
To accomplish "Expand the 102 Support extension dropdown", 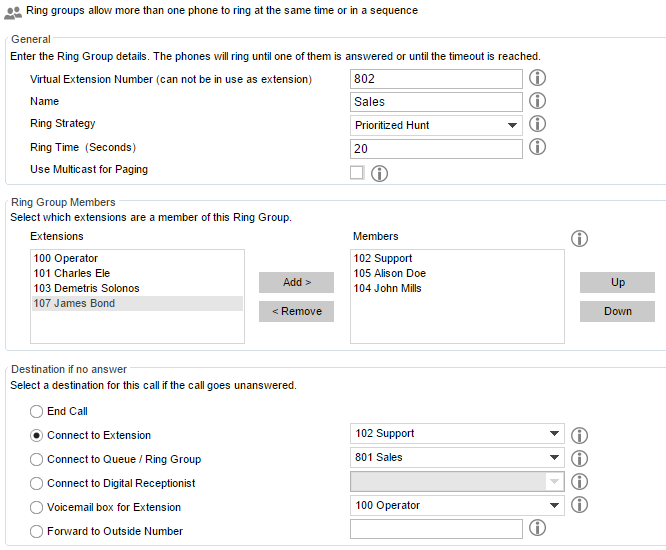I will coord(457,434).
